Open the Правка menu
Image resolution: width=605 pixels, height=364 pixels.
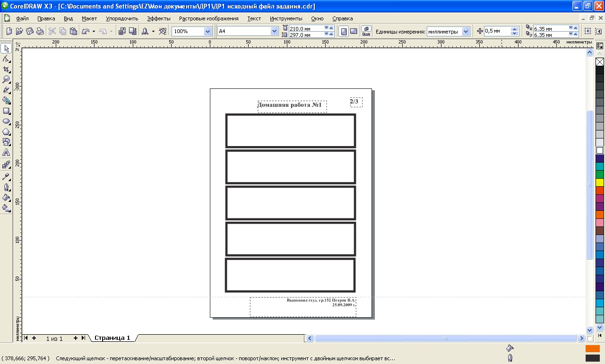coord(46,18)
